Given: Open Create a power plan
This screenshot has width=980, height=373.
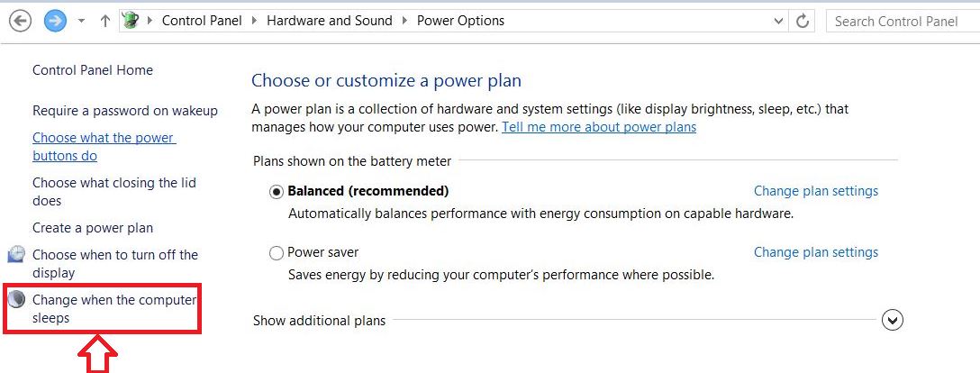Looking at the screenshot, I should (93, 228).
